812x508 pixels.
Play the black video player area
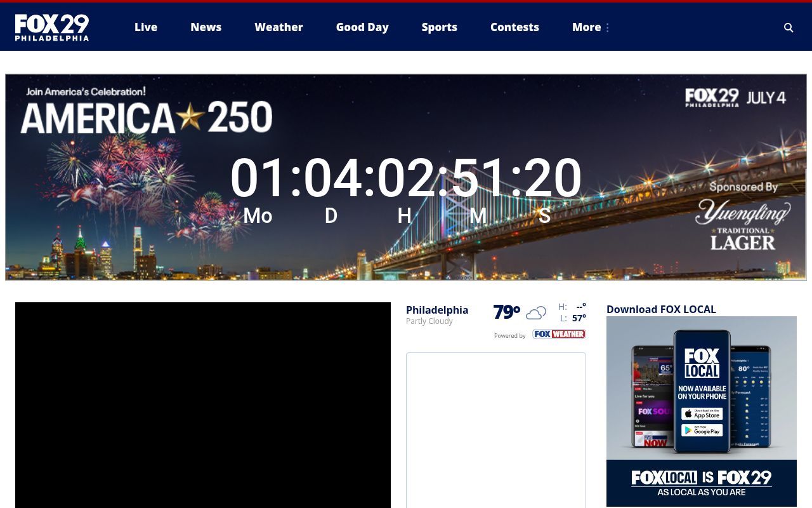pos(203,405)
